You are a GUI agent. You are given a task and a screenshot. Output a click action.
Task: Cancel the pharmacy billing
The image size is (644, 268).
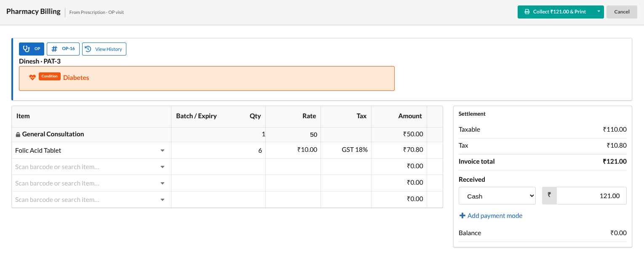[x=622, y=12]
